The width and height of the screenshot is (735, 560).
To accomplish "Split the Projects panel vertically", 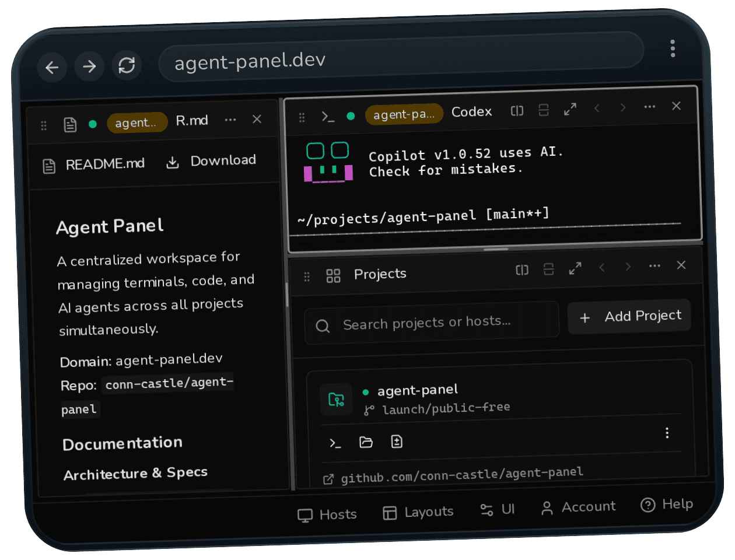I will tap(548, 269).
